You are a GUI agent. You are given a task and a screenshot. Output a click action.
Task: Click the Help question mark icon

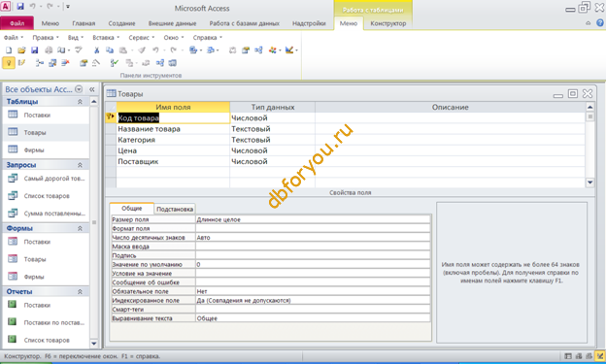599,23
